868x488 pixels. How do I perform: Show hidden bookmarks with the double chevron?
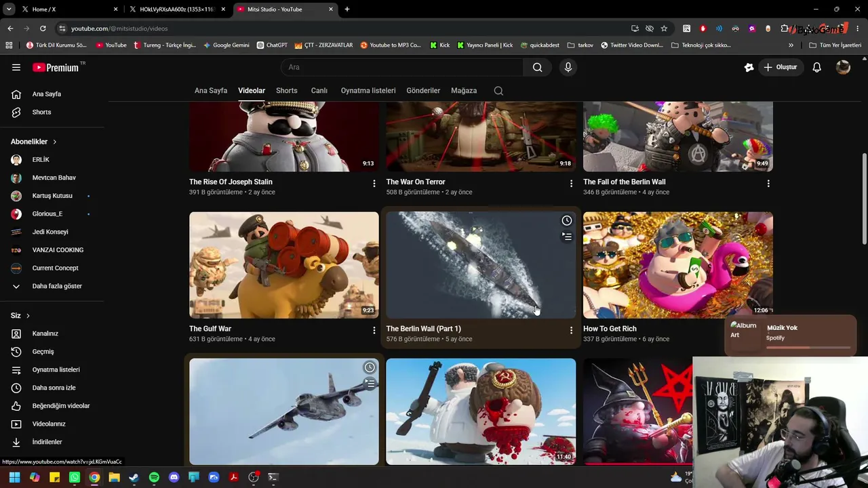point(791,45)
